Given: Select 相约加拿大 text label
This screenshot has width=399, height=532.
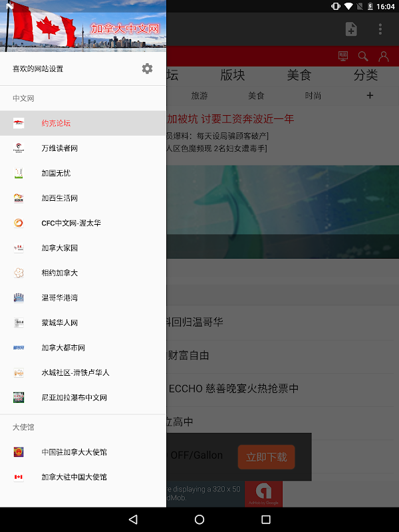Looking at the screenshot, I should [60, 273].
